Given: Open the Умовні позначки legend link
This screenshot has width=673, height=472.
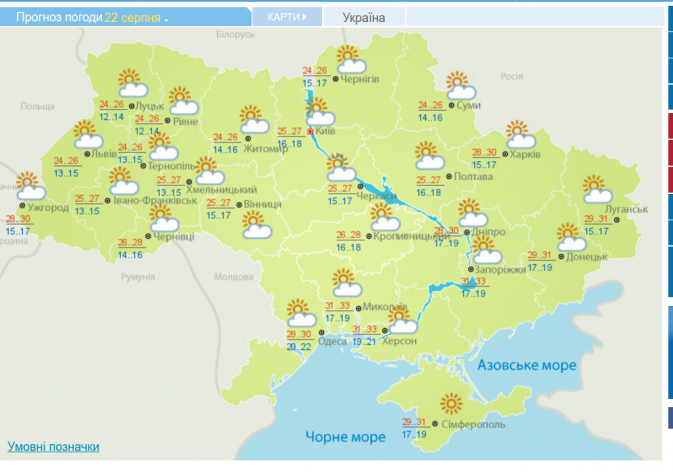Looking at the screenshot, I should pyautogui.click(x=53, y=446).
